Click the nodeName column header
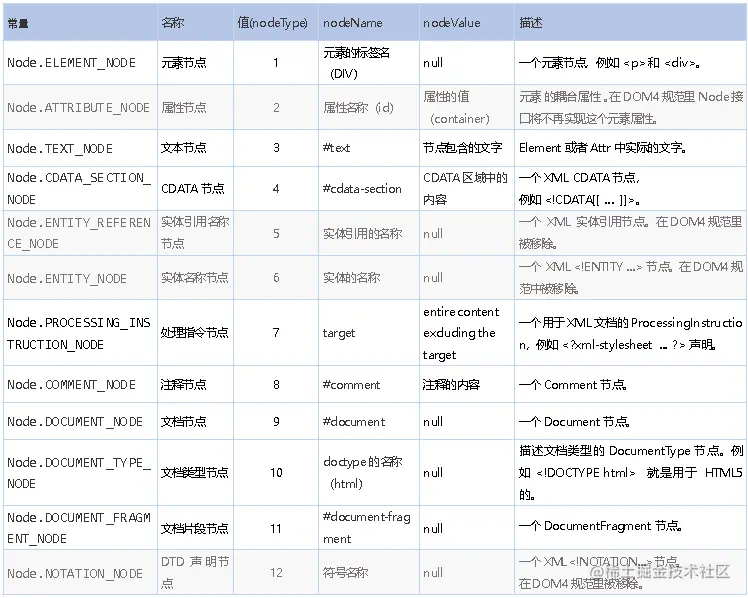Viewport: 748px width, 598px height. click(369, 22)
